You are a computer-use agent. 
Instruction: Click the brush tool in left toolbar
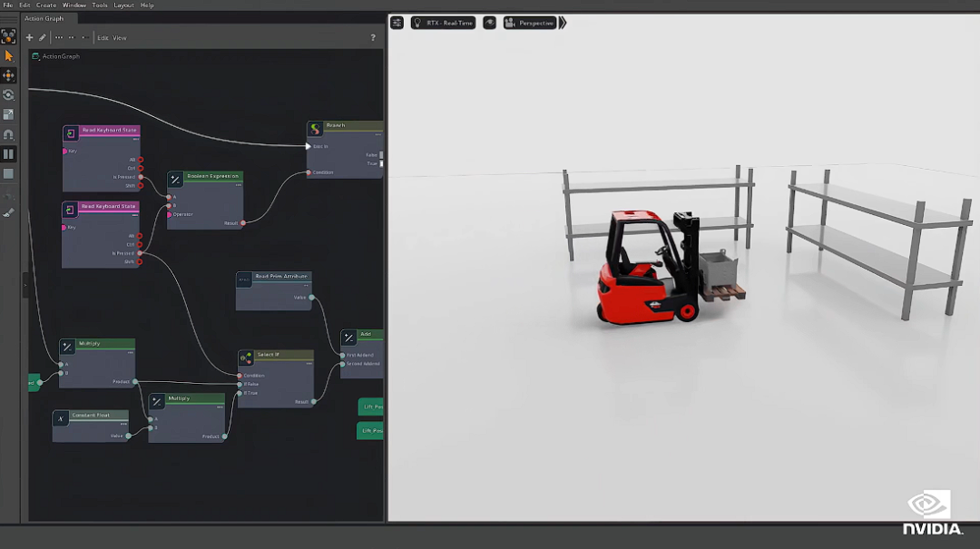point(9,213)
